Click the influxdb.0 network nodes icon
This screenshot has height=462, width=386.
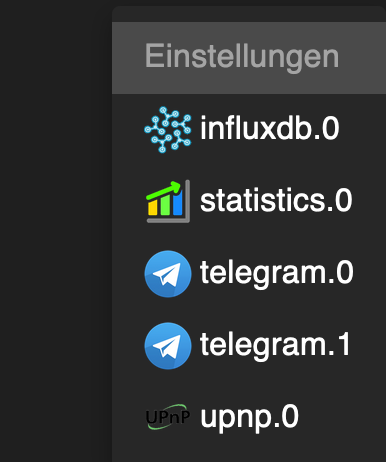tap(168, 130)
